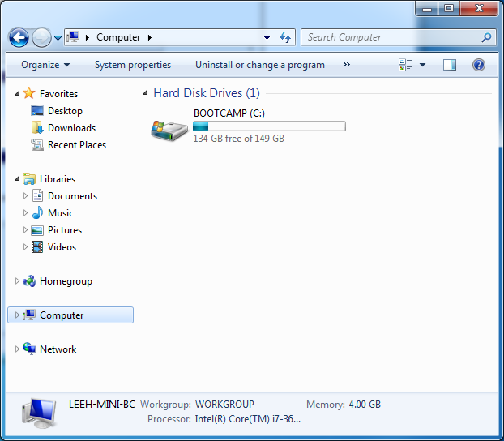
Task: Click the Pictures library icon
Action: (x=37, y=230)
